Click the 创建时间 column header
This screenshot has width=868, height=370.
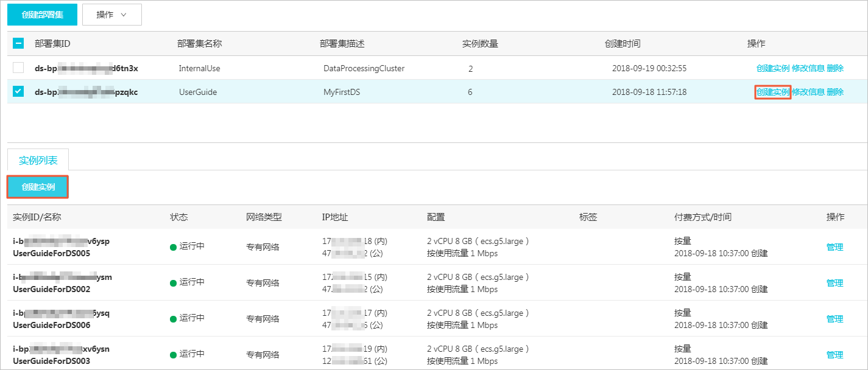pyautogui.click(x=623, y=44)
